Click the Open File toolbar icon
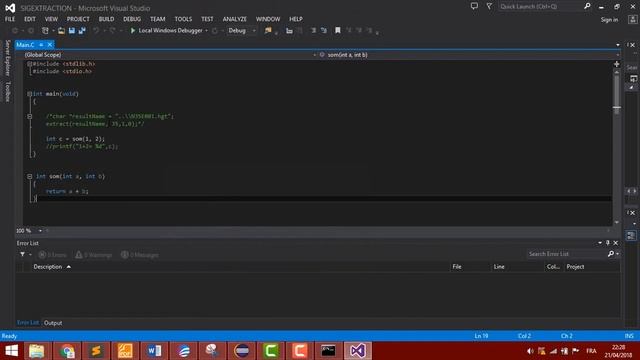640x360 pixels. click(x=61, y=31)
